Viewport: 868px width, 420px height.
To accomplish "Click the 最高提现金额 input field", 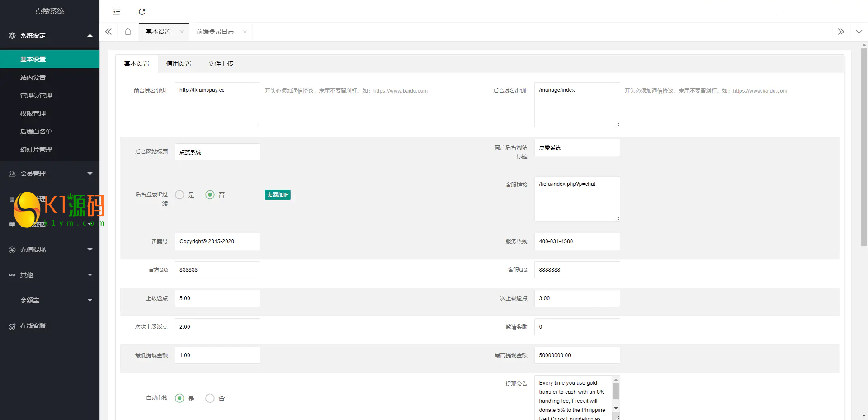I will 577,355.
